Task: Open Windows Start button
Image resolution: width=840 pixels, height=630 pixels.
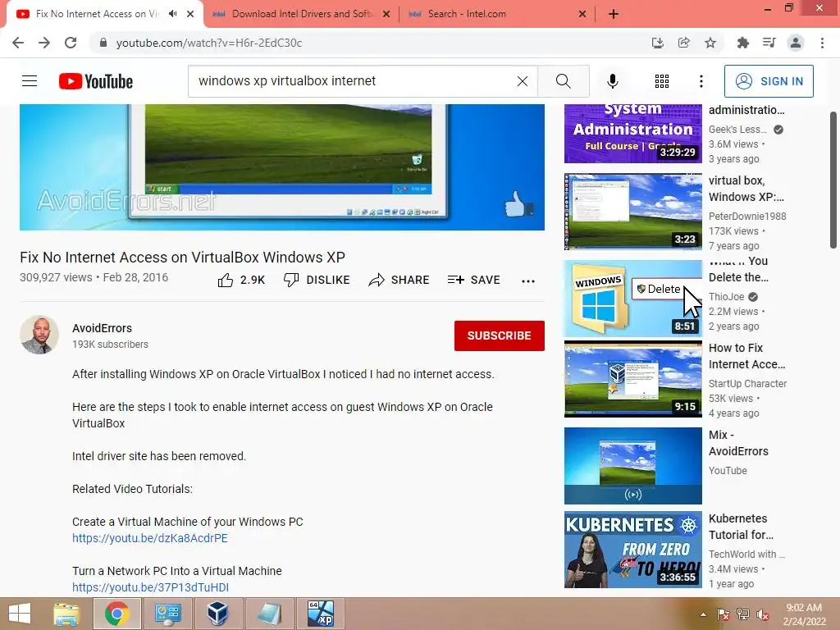Action: tap(20, 614)
